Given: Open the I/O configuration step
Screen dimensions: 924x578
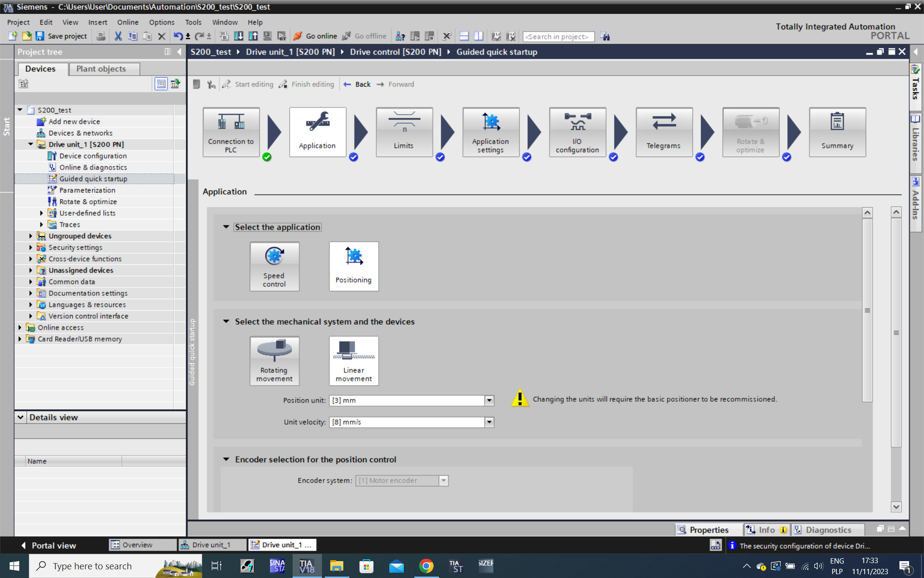Looking at the screenshot, I should click(577, 132).
